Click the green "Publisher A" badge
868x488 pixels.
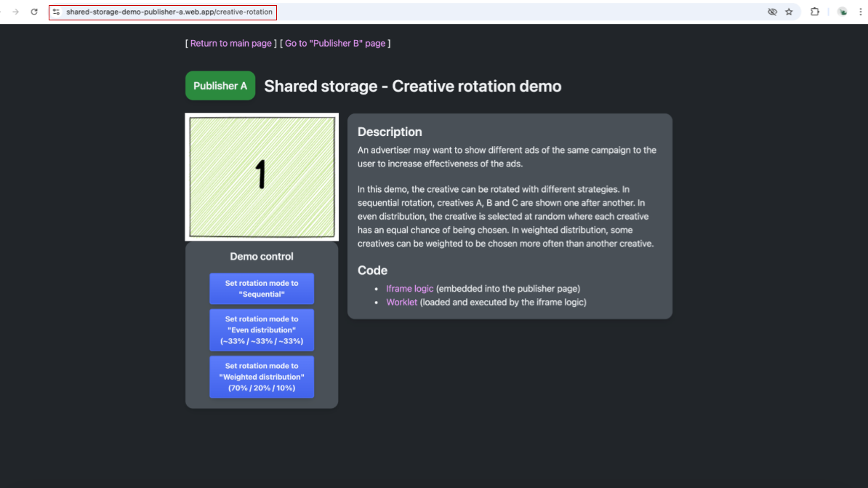[x=220, y=85]
